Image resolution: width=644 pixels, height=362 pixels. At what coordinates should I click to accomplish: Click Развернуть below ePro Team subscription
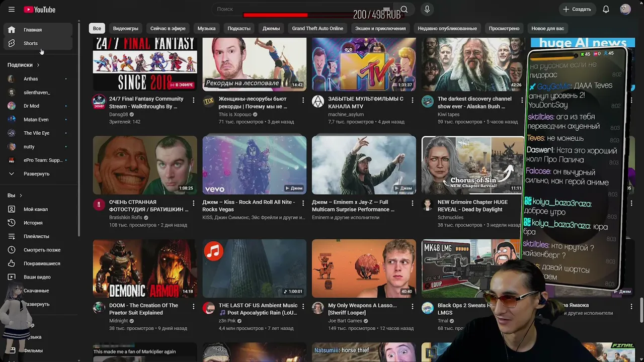pyautogui.click(x=38, y=174)
